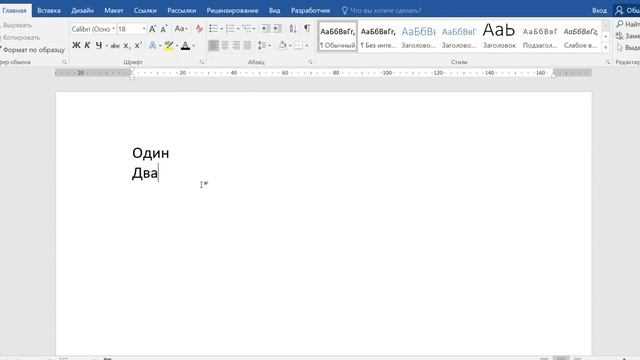
Task: Toggle superscript formatting
Action: [138, 45]
